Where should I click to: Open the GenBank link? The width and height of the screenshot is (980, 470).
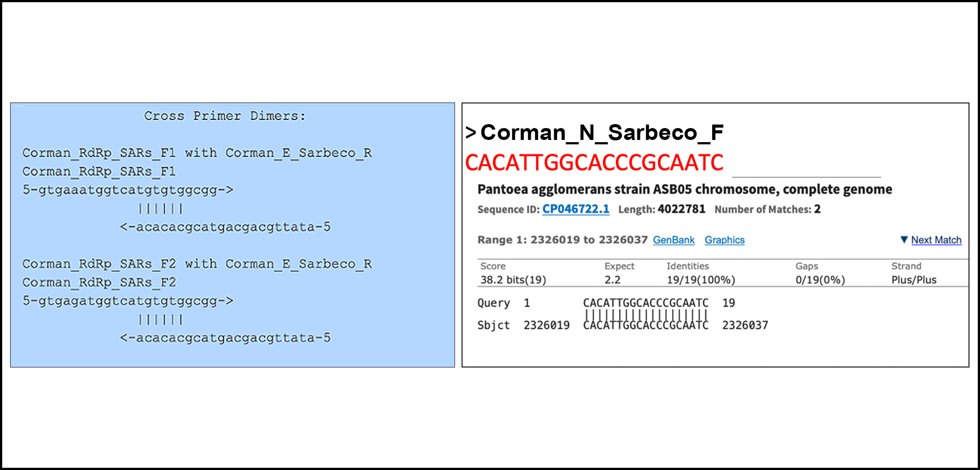[x=673, y=240]
